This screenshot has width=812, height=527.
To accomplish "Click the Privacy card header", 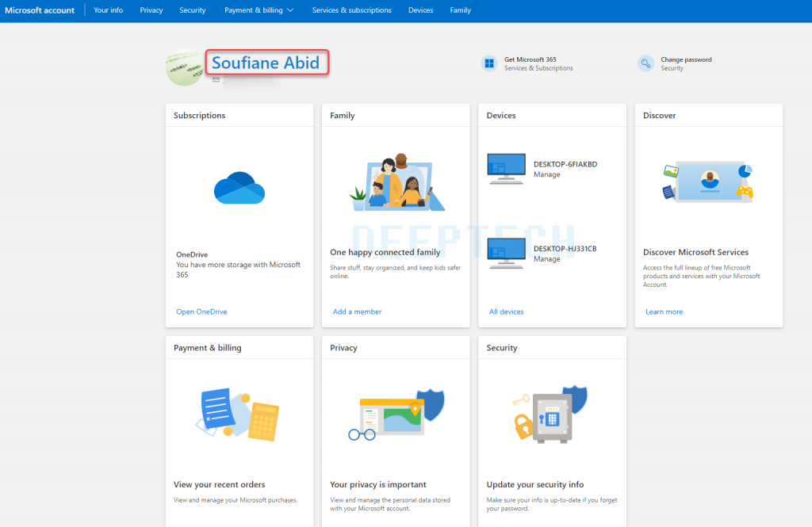I will [x=343, y=348].
